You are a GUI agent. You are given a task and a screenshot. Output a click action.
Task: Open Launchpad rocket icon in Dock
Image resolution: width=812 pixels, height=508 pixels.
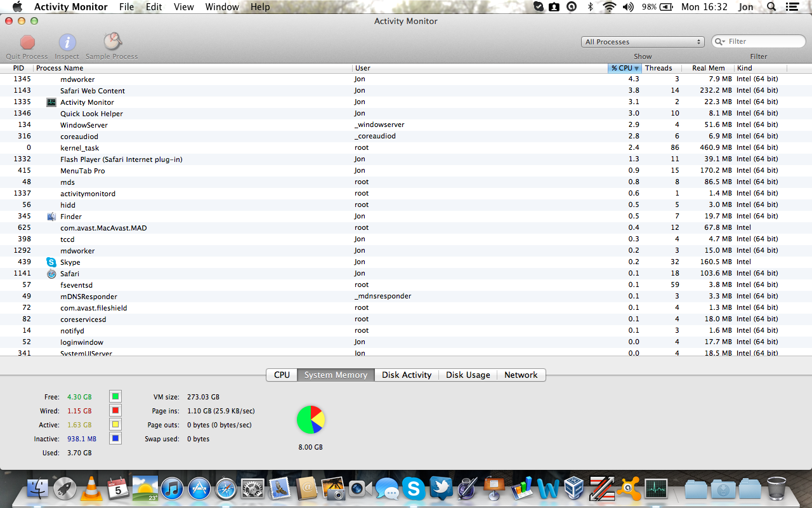click(x=65, y=488)
